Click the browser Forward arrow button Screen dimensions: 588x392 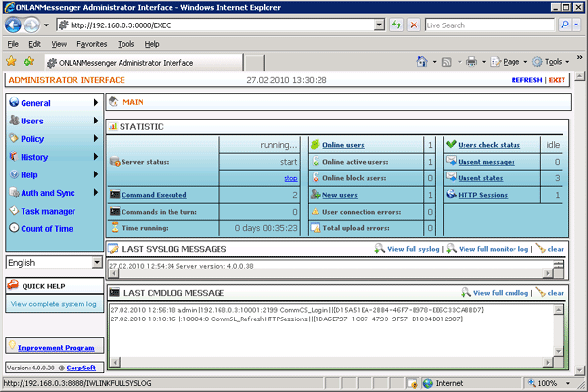[x=31, y=25]
